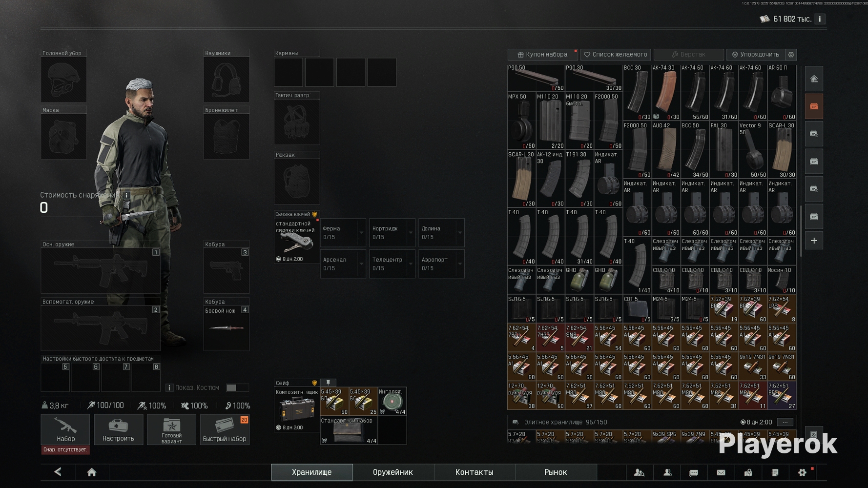This screenshot has width=868, height=488.
Task: Select the house storage tab icon
Action: click(x=814, y=79)
